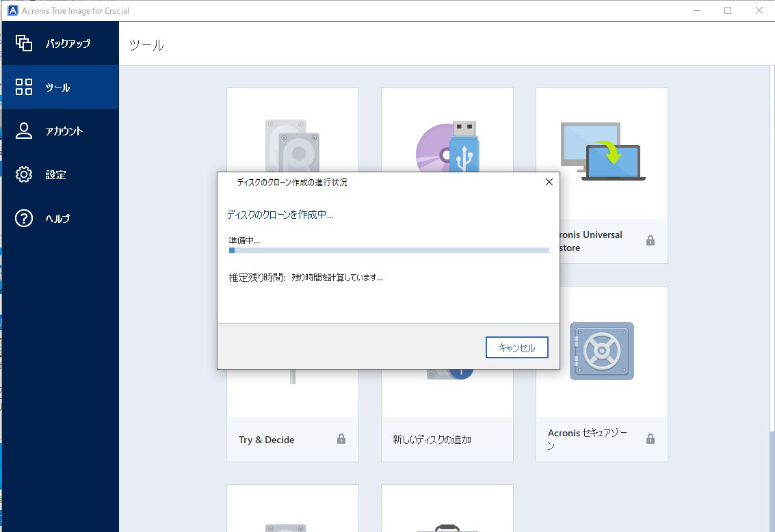Click the 残り時間を計算しています... text

[337, 277]
